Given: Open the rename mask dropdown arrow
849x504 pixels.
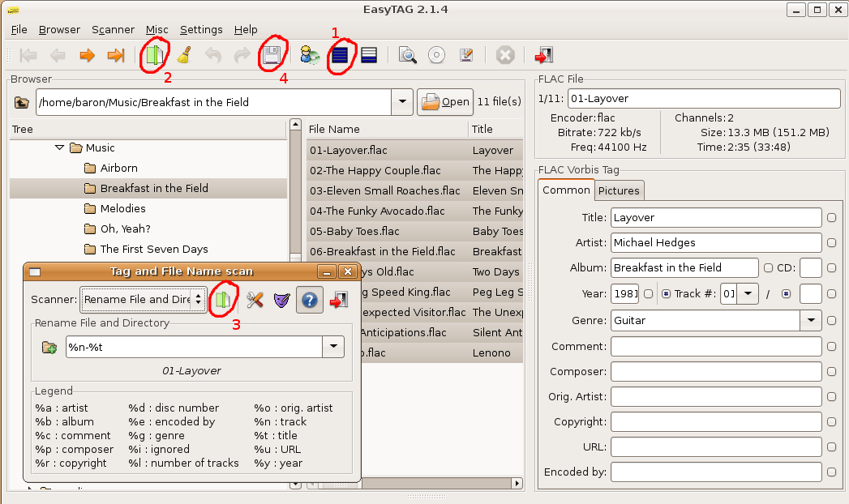Looking at the screenshot, I should pos(333,347).
